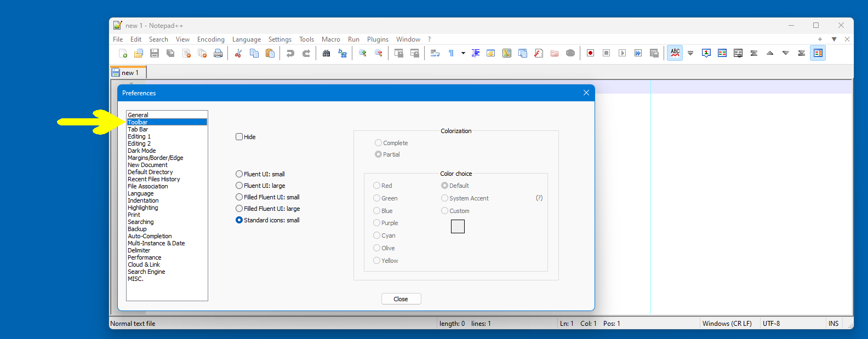Image resolution: width=868 pixels, height=339 pixels.
Task: Open the Language menu
Action: [x=247, y=39]
